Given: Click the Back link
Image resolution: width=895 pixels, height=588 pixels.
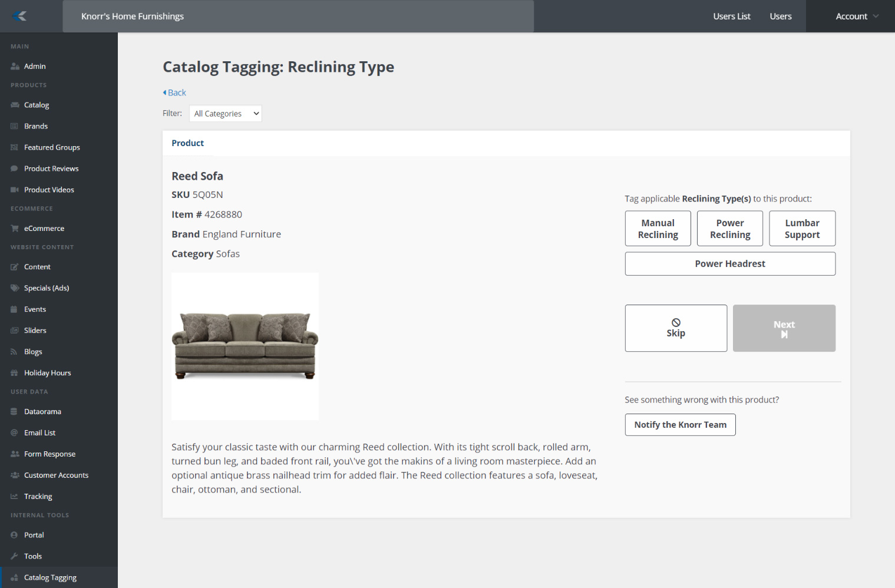Looking at the screenshot, I should coord(175,93).
